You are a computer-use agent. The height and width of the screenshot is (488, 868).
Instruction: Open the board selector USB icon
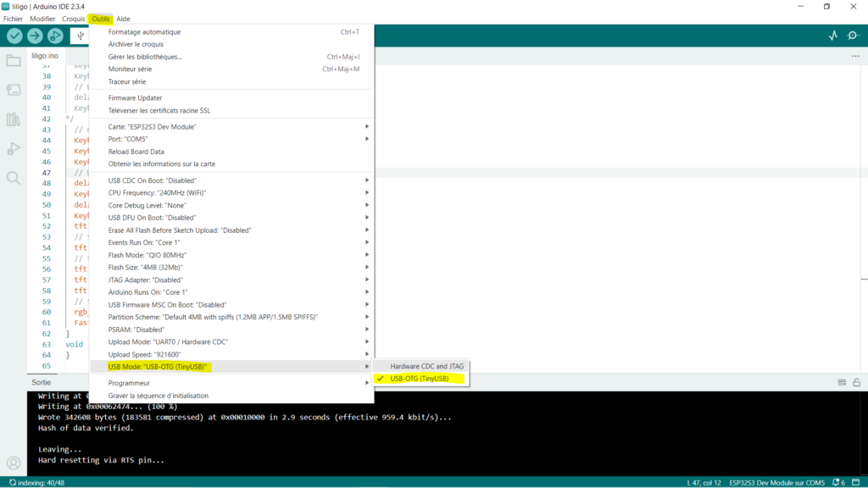pyautogui.click(x=81, y=36)
